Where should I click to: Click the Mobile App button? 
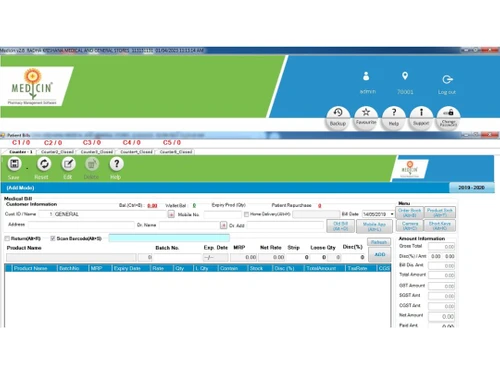click(374, 226)
